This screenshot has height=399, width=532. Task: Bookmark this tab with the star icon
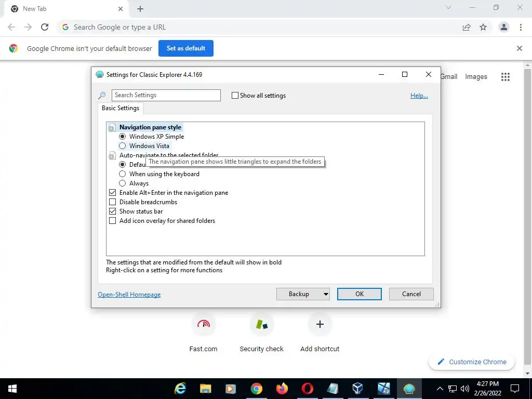point(483,27)
